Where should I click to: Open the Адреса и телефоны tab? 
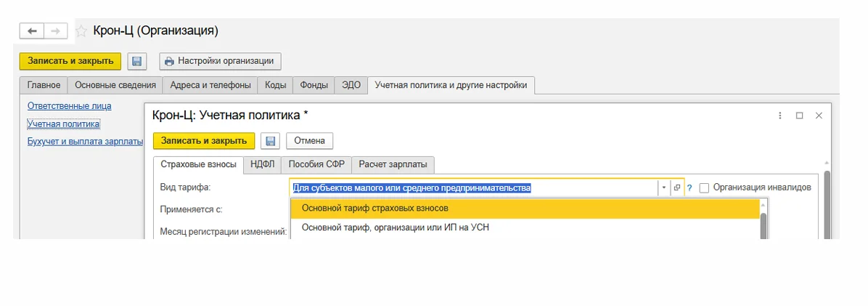(210, 85)
